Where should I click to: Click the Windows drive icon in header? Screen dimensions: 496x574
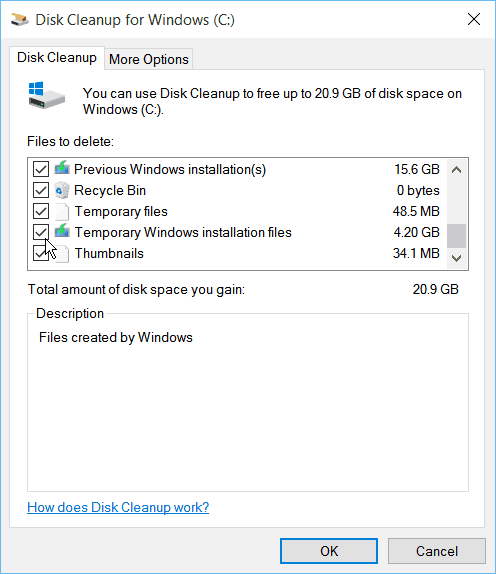[x=46, y=95]
